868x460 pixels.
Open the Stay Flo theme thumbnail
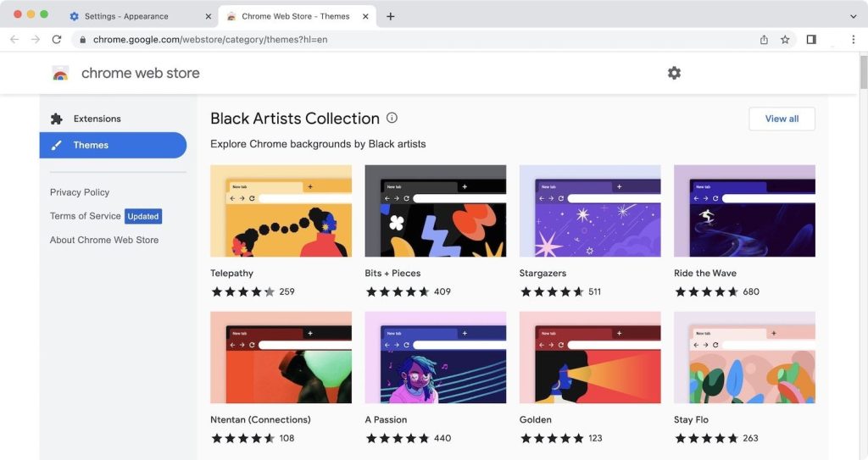744,357
